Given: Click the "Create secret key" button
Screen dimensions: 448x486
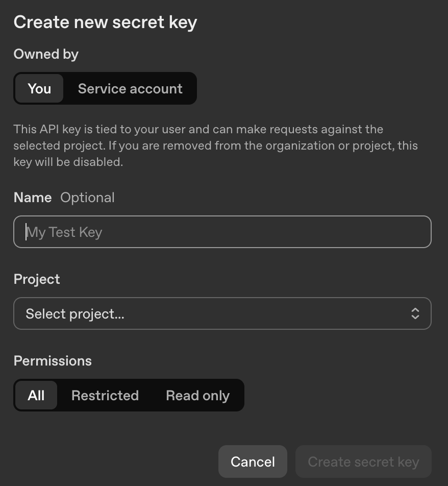Looking at the screenshot, I should (x=363, y=461).
